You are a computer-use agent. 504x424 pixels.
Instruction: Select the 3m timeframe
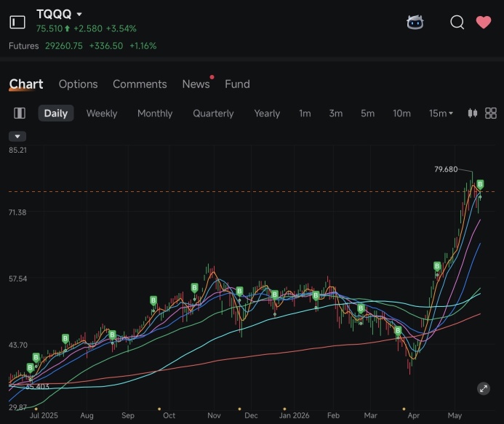pyautogui.click(x=335, y=113)
